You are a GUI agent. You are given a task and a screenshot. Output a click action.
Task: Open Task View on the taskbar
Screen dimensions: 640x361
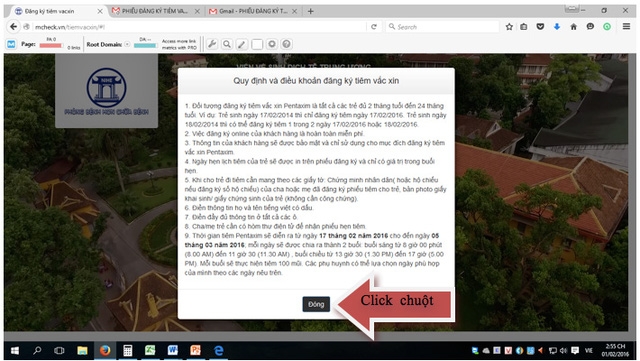tap(60, 350)
